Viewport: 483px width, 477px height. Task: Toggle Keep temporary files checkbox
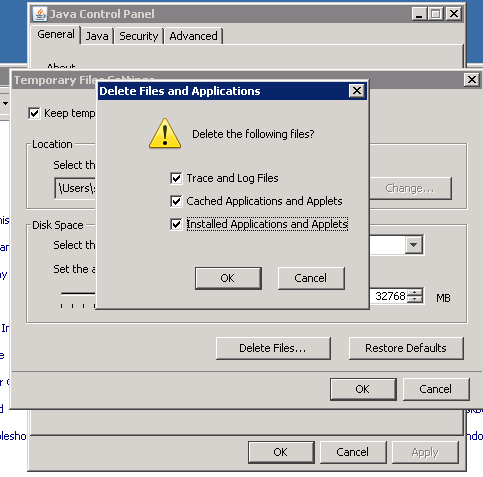click(34, 113)
